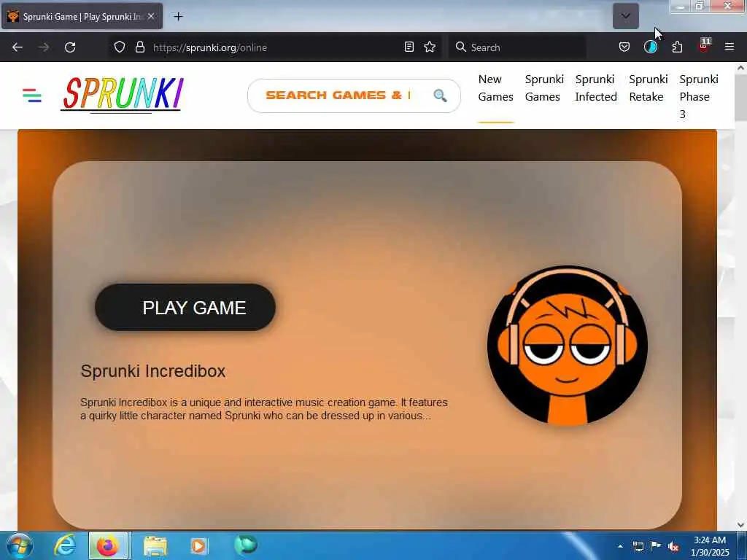Screen dimensions: 747x560
Task: Open the Windows Start button
Action: pos(19,545)
